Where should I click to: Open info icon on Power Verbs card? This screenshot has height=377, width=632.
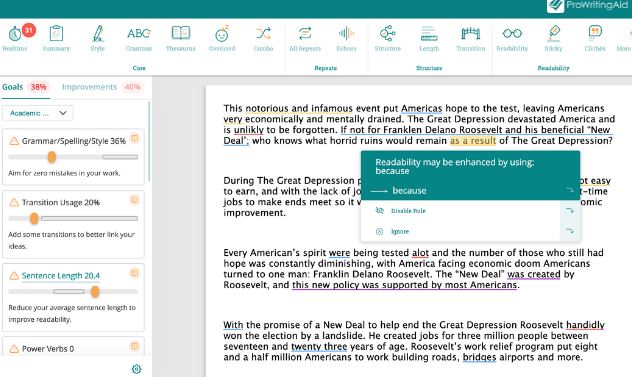[x=135, y=346]
